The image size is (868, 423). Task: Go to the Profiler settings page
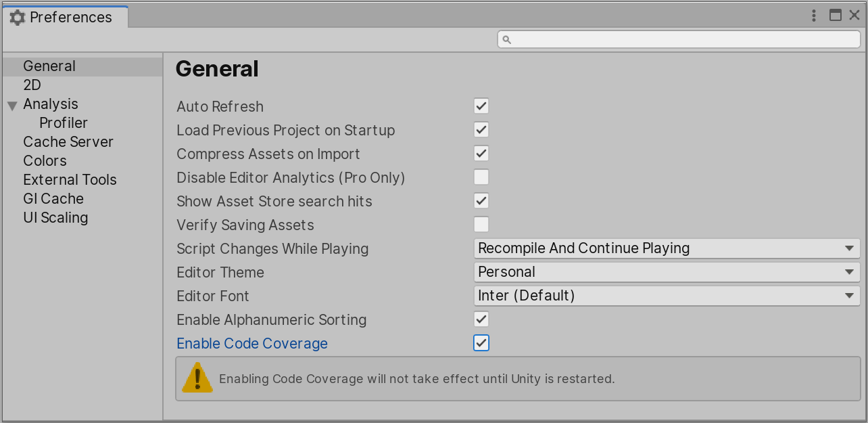pos(64,123)
